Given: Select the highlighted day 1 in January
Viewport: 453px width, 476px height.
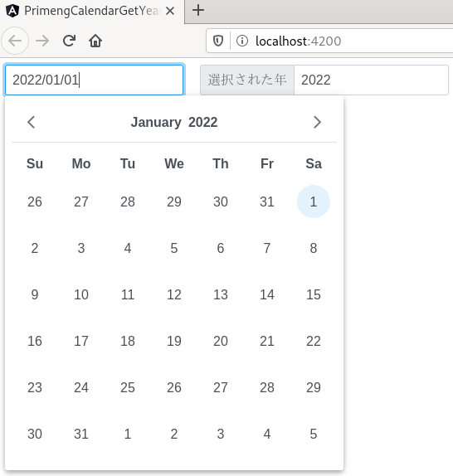Looking at the screenshot, I should [x=314, y=202].
